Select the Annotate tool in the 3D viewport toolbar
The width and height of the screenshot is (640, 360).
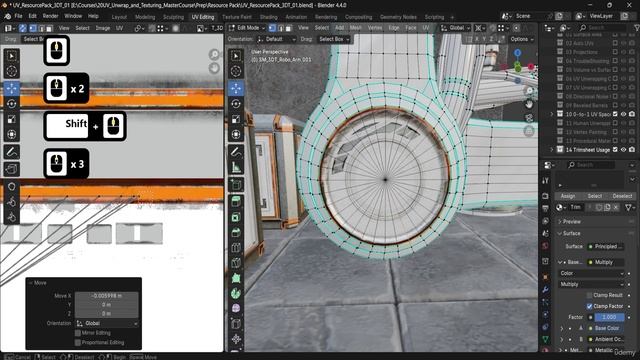(236, 152)
